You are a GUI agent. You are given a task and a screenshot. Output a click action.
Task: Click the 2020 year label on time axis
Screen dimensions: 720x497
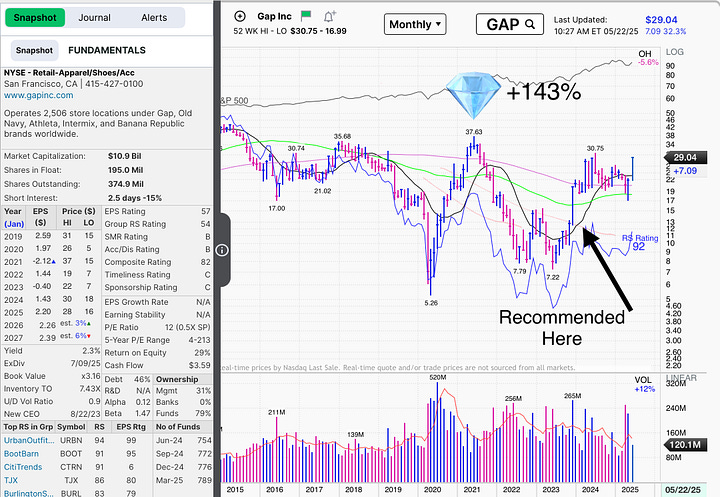(x=432, y=490)
